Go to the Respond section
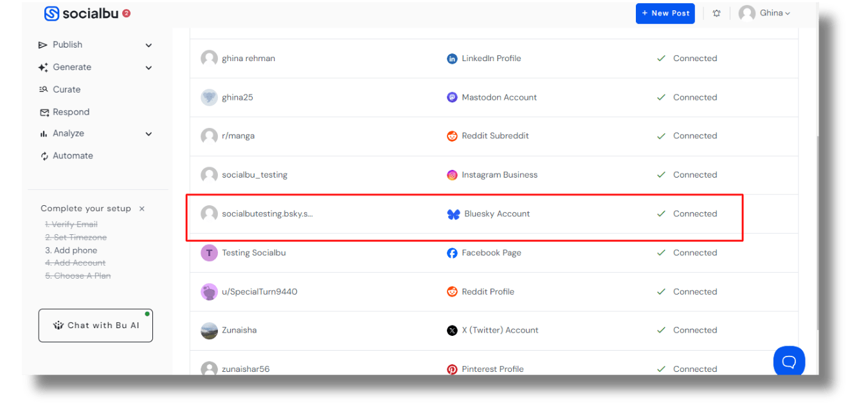The image size is (868, 406). pos(71,112)
